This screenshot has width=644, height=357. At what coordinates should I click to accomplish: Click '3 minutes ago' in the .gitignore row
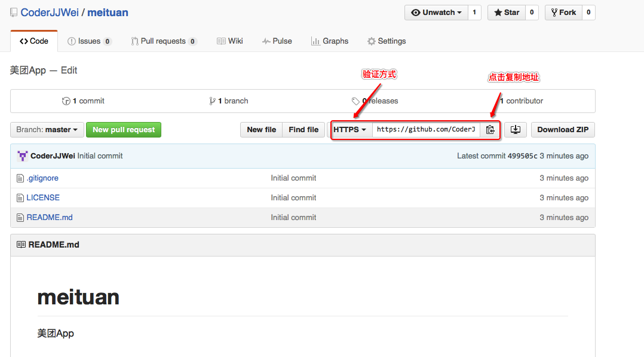tap(564, 178)
